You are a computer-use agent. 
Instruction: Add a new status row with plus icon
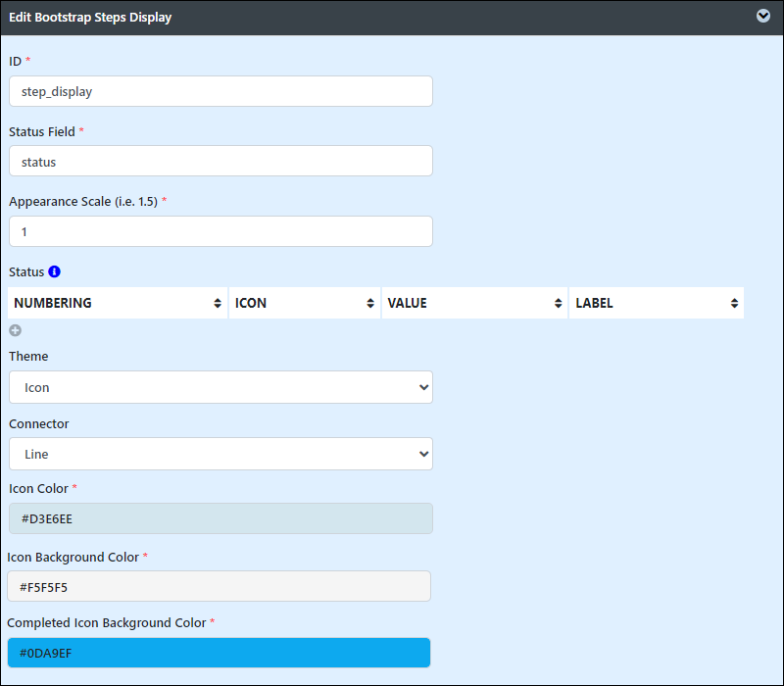coord(16,330)
